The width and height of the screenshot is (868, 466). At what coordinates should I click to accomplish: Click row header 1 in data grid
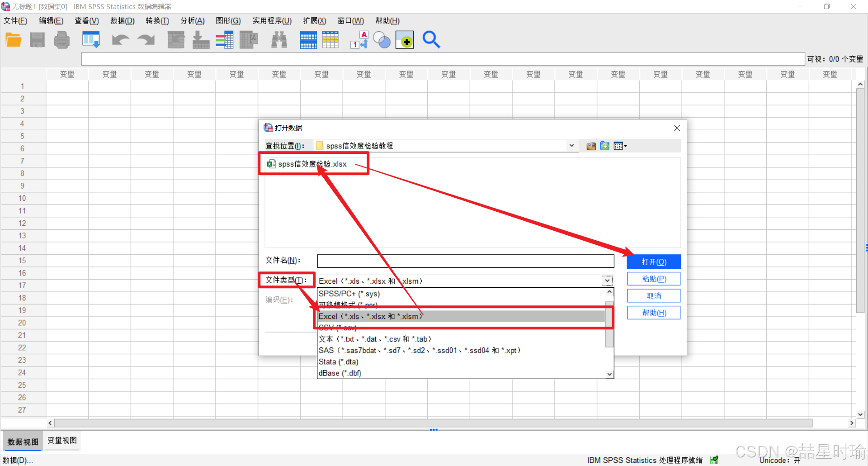tap(23, 86)
